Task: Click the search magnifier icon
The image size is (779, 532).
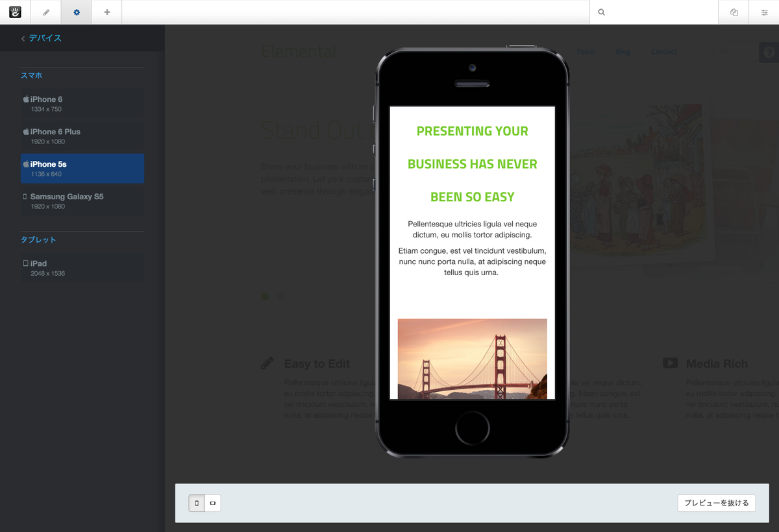Action: [x=602, y=12]
